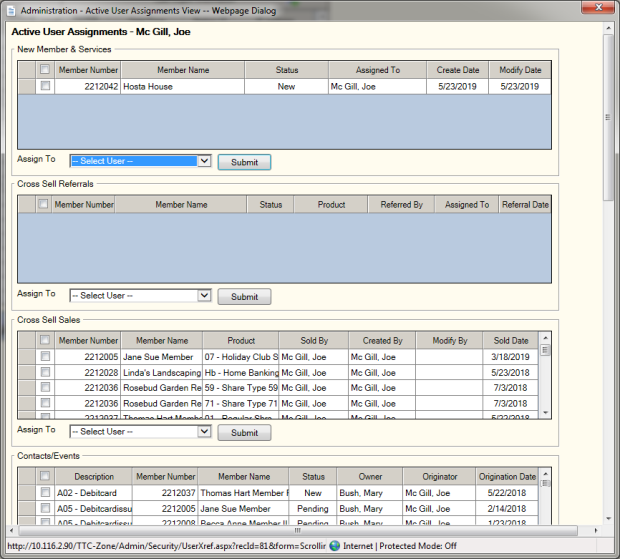Click the Referred By column header
620x559 pixels.
(x=401, y=204)
